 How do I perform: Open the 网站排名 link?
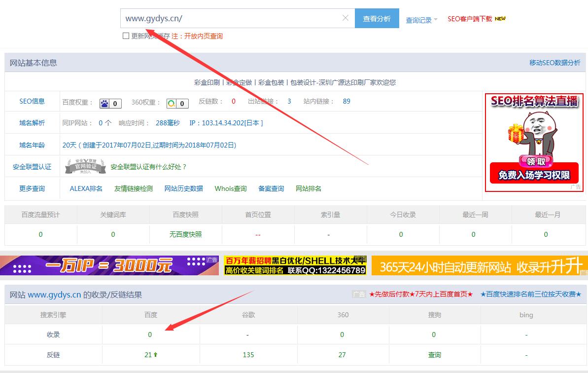[x=308, y=188]
